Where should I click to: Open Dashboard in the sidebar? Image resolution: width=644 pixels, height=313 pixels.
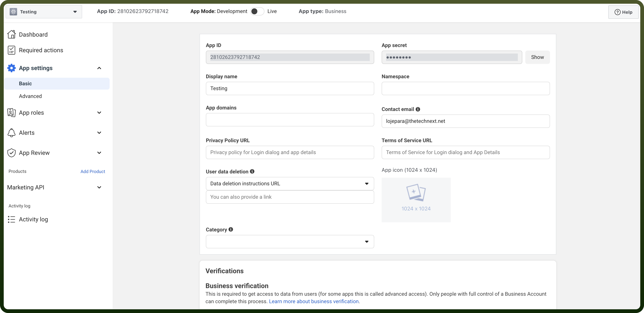click(33, 34)
